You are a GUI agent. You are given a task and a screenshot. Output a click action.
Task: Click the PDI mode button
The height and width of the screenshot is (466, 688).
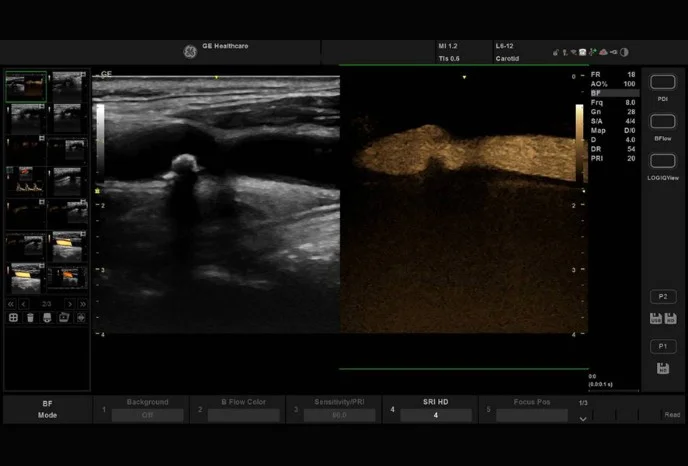662,84
